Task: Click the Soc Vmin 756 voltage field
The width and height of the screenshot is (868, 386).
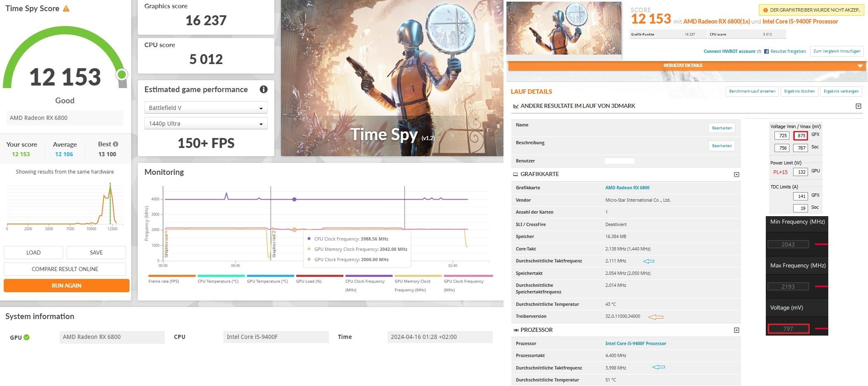Action: [x=782, y=148]
